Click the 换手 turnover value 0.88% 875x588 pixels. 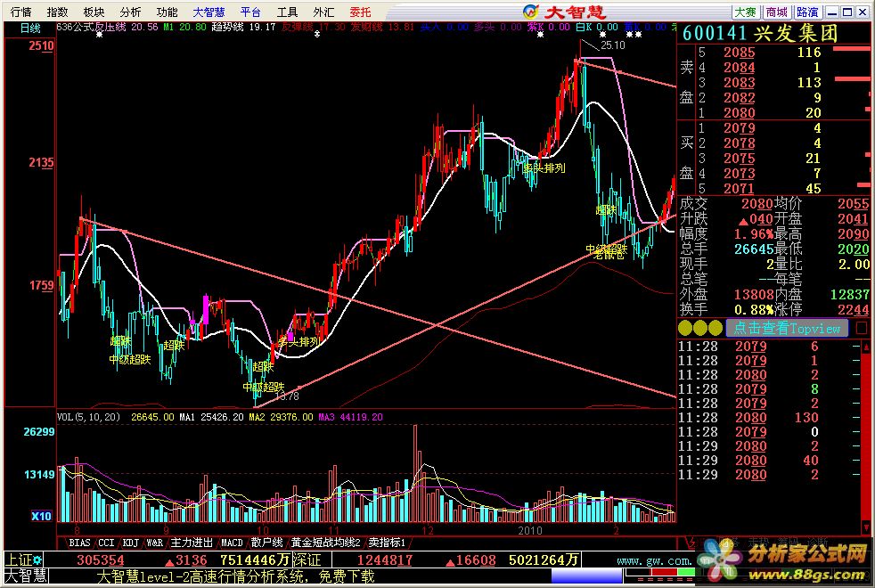pos(753,309)
